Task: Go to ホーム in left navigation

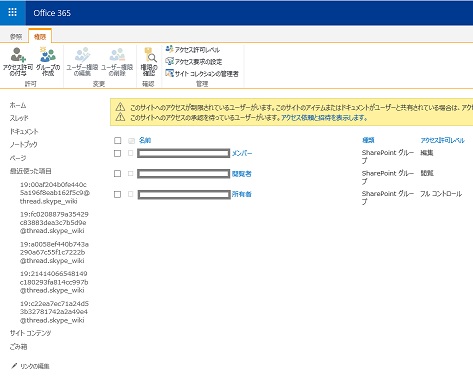Action: click(x=18, y=105)
